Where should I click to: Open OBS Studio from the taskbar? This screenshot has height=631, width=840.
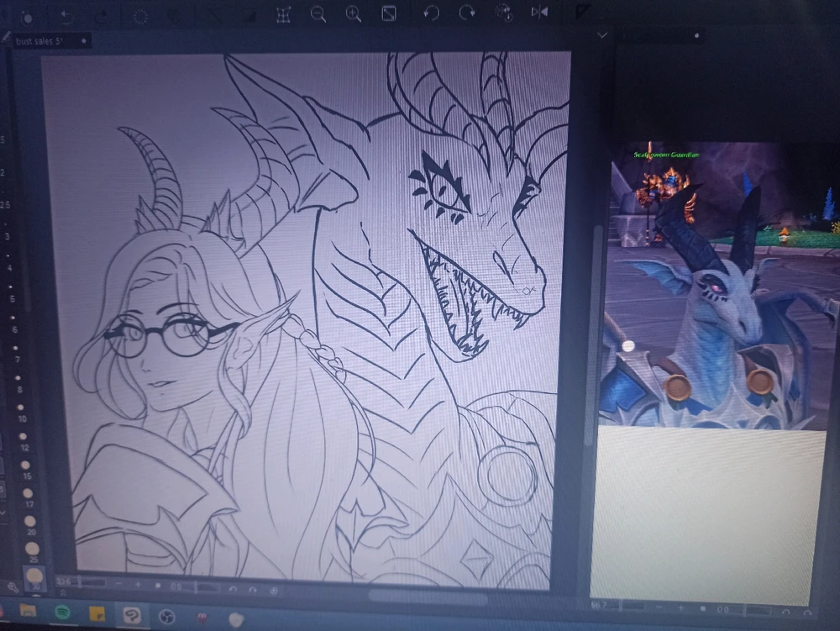(167, 617)
